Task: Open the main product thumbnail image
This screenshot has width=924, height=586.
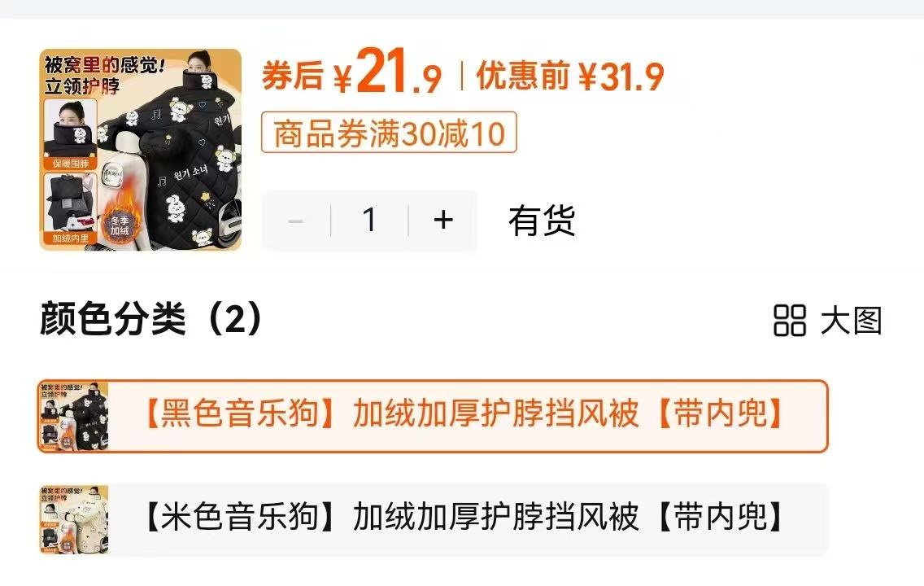Action: pyautogui.click(x=140, y=150)
